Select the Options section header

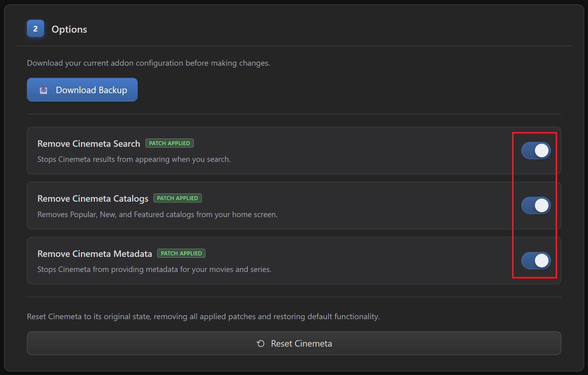[x=69, y=29]
